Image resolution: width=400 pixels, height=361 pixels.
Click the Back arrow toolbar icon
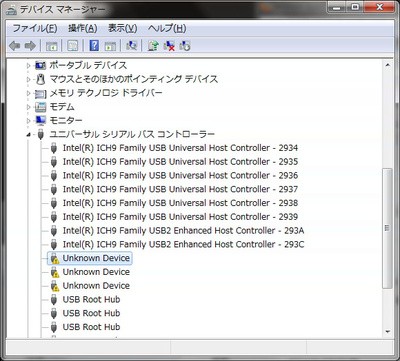(x=15, y=46)
